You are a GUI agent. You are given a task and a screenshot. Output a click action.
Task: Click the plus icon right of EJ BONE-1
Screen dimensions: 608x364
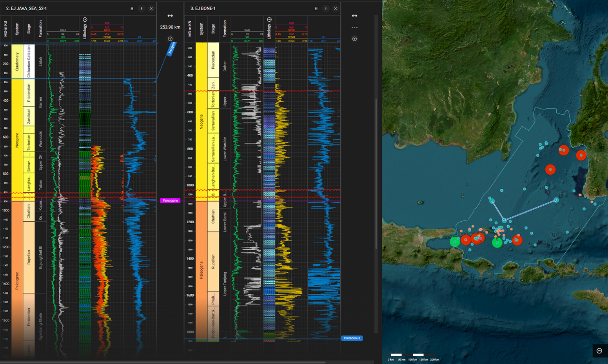pos(354,39)
